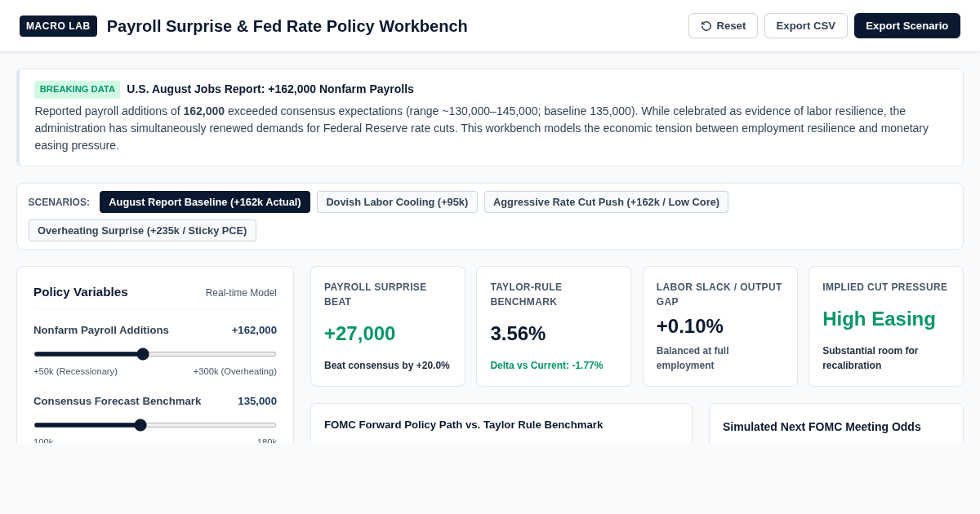Screen dimensions: 980x514
Task: Click the +0.10% labor slack value
Action: [x=690, y=326]
